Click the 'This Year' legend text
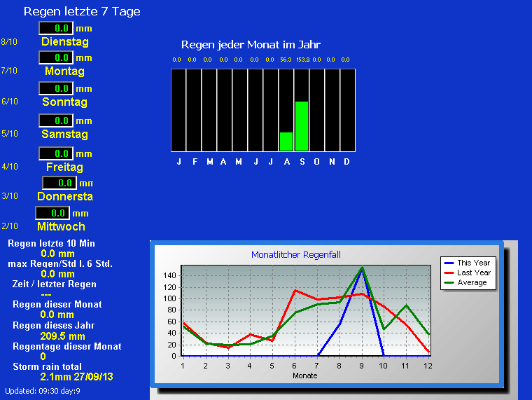Viewport: 532px width, 400px height. coord(474,263)
